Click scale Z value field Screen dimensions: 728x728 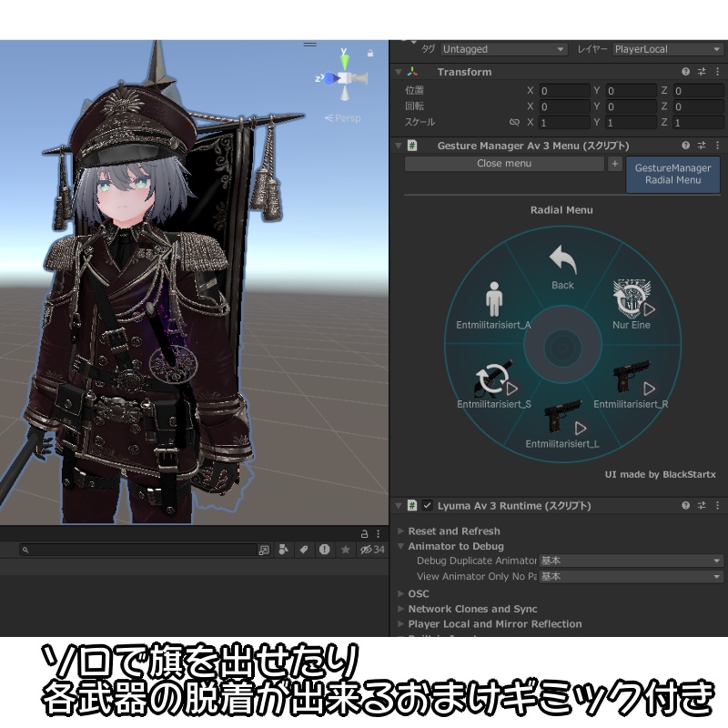coord(698,123)
